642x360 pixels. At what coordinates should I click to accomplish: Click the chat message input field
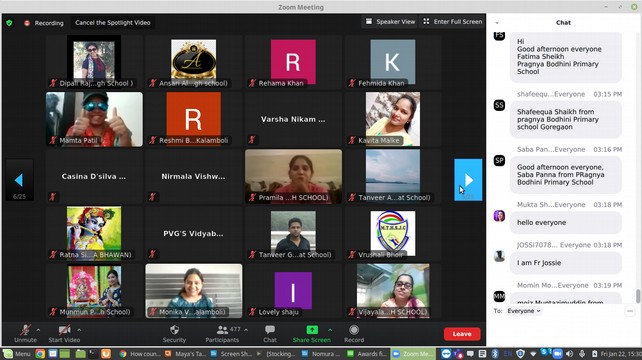[563, 332]
